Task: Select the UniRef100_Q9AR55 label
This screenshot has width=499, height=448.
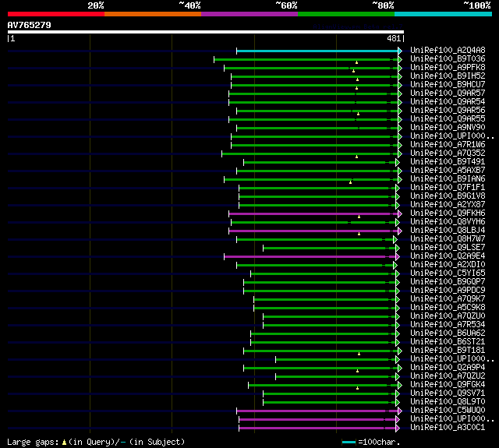Action: 448,119
